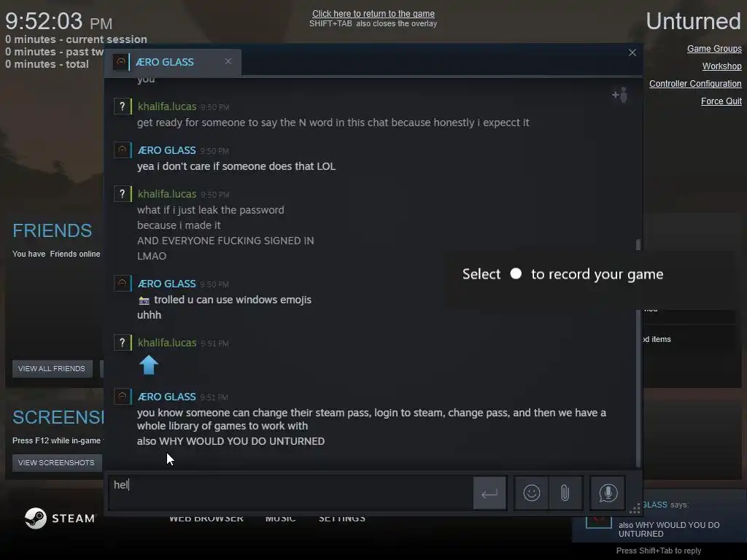Click the FRIENDS section heading

point(53,230)
